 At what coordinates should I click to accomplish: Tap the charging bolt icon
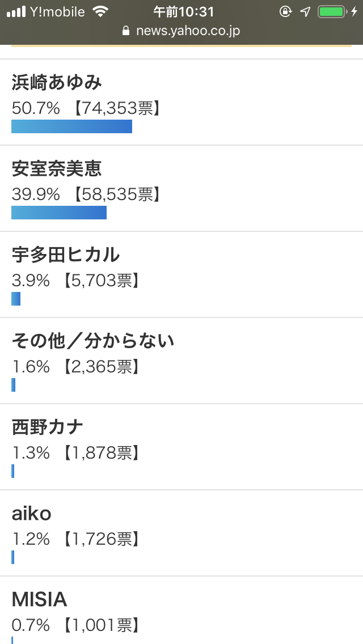[x=354, y=11]
